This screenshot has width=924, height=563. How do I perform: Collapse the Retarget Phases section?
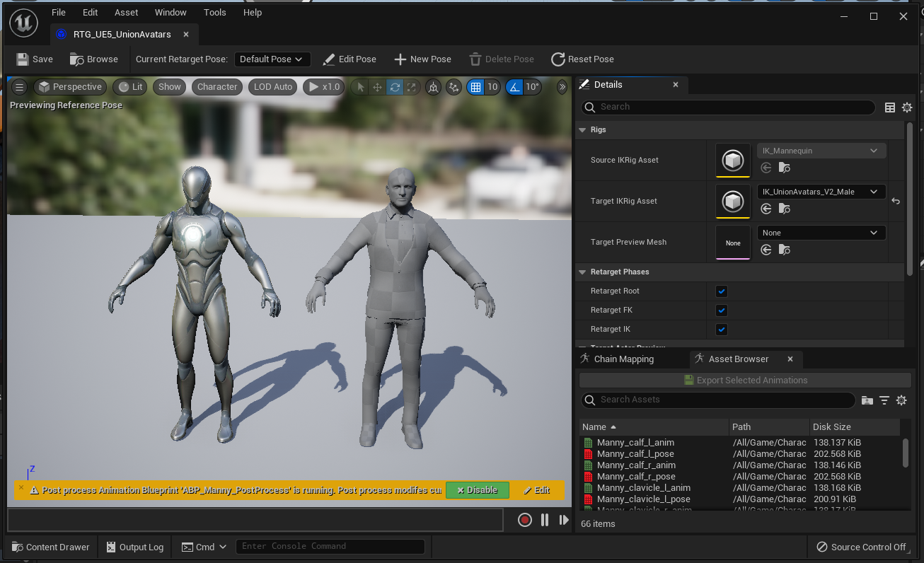pyautogui.click(x=582, y=272)
